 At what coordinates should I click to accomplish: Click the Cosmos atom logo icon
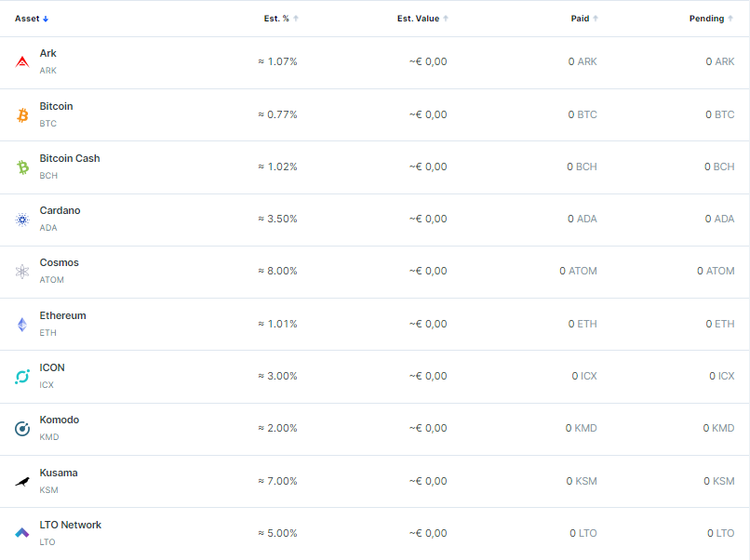click(22, 272)
